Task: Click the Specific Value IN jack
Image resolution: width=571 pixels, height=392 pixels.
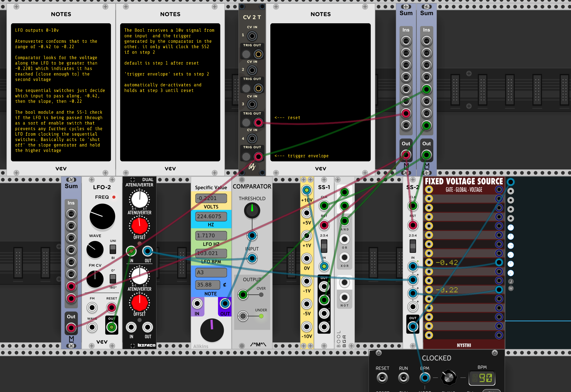Action: tap(197, 304)
